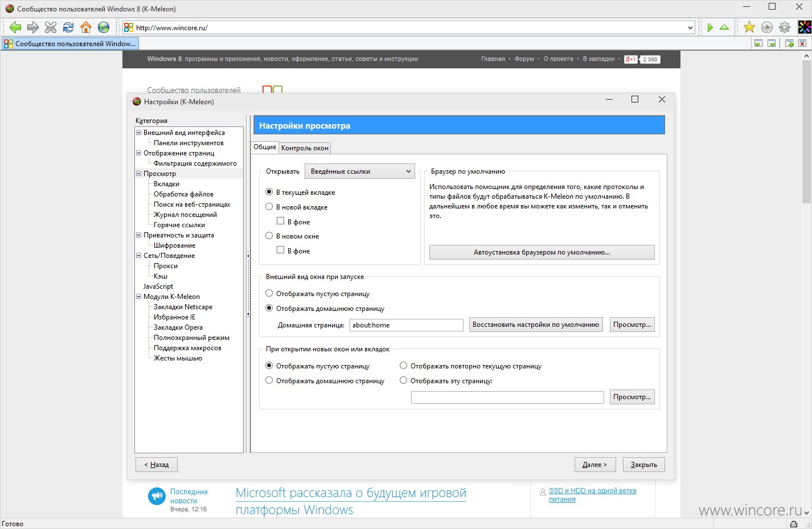Click the Google +1 button on the page

pos(630,59)
